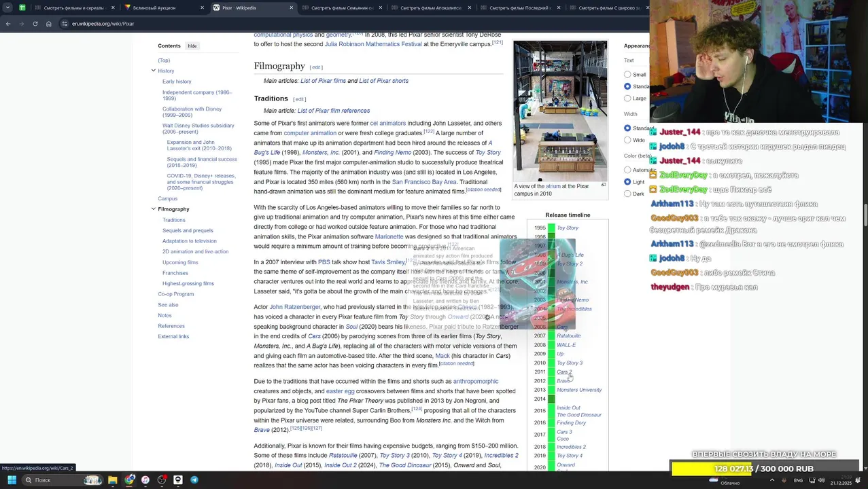Open Julia Robinson Mathematics Festival link
This screenshot has width=868, height=489.
point(373,44)
